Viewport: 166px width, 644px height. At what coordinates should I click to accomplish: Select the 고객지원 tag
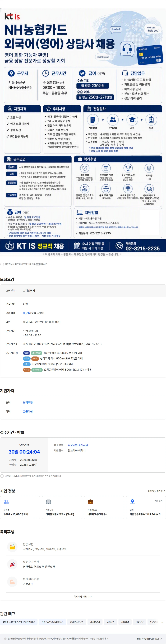[x=110, y=622]
